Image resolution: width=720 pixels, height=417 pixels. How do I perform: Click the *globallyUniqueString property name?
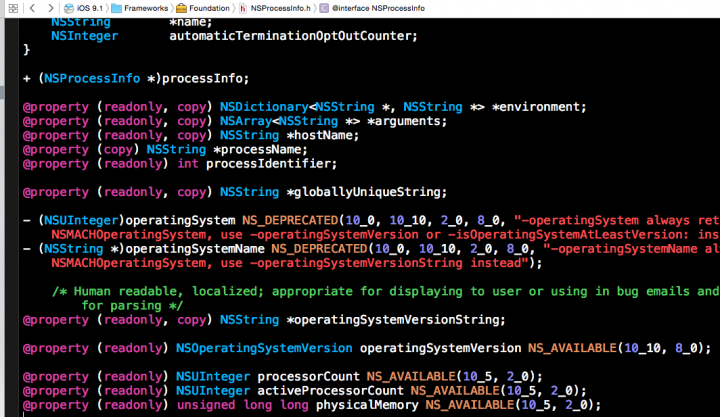tap(363, 192)
